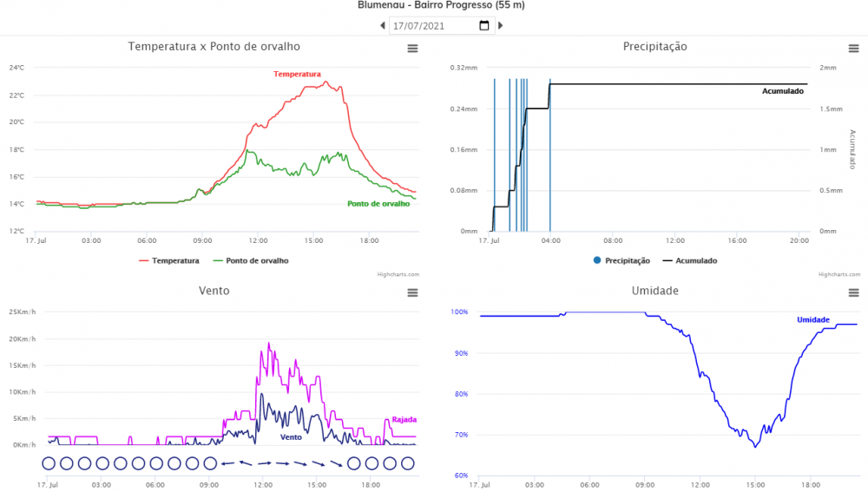Screen dimensions: 868x492
Task: Open Highcharts.com link under precipitation chart
Action: pos(838,274)
